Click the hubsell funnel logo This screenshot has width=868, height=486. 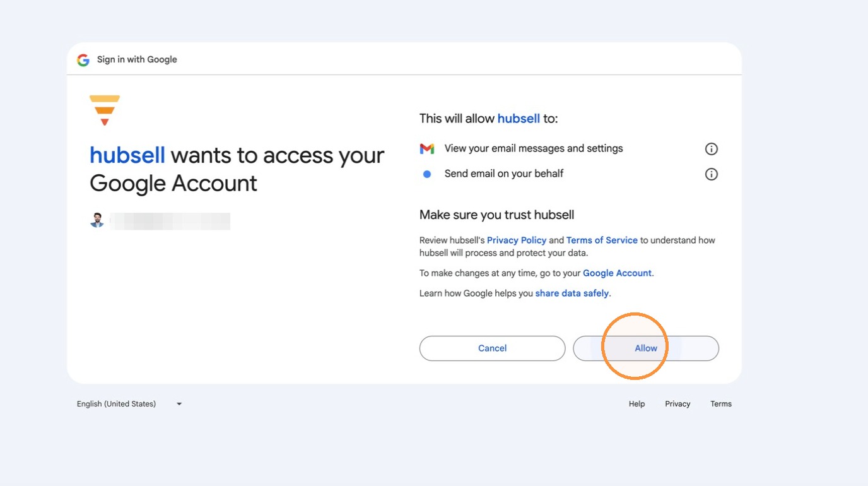pos(105,110)
